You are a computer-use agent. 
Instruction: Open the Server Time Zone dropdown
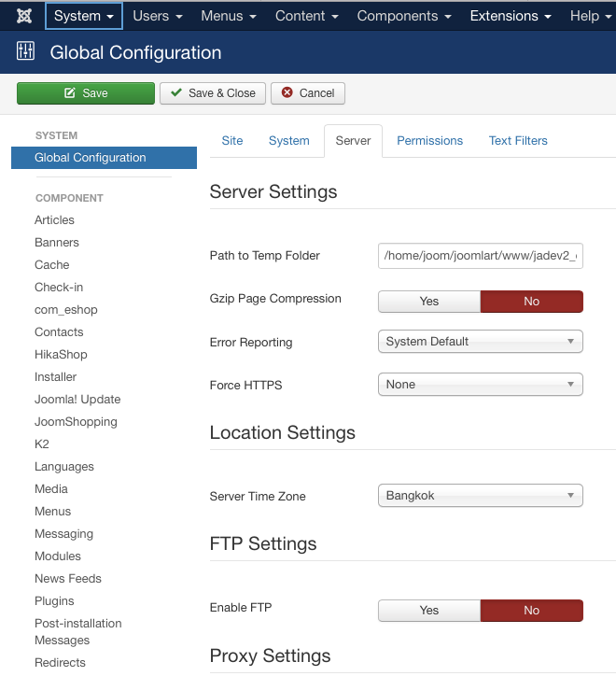click(480, 496)
